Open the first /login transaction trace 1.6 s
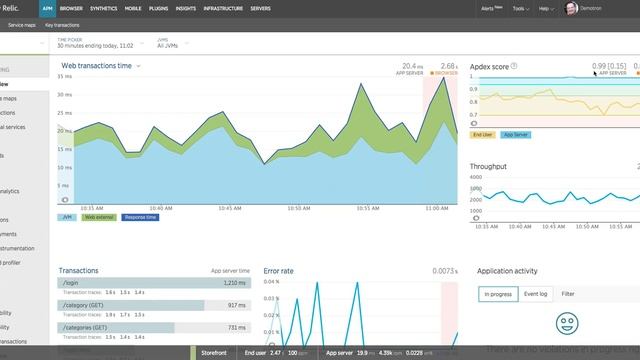 tap(110, 293)
